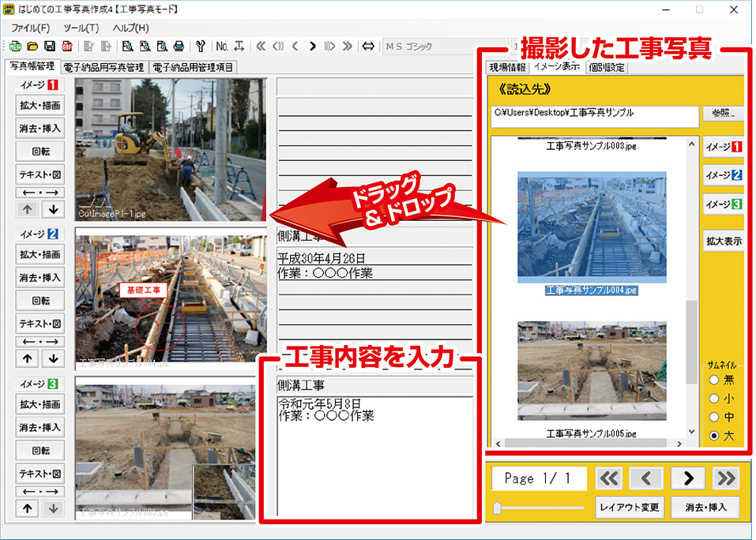Click the page slider below Page 1/1
The width and height of the screenshot is (756, 540).
[537, 508]
